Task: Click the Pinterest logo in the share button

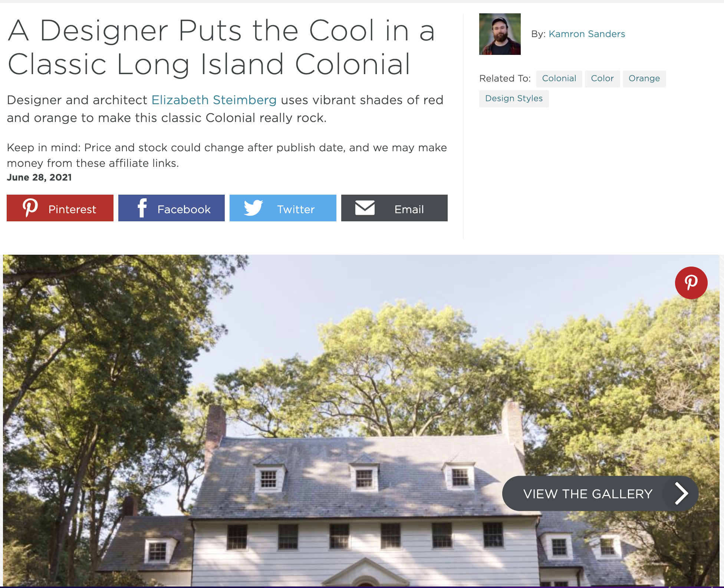Action: pos(30,208)
